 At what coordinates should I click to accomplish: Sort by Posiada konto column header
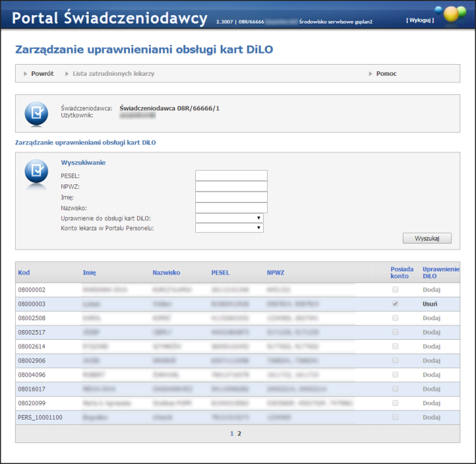[402, 273]
